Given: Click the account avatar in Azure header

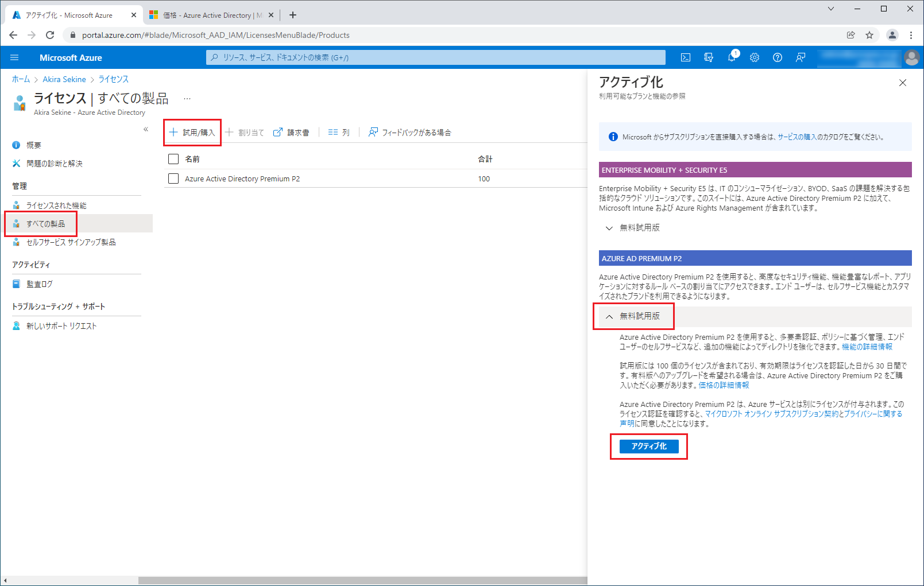Looking at the screenshot, I should tap(911, 57).
